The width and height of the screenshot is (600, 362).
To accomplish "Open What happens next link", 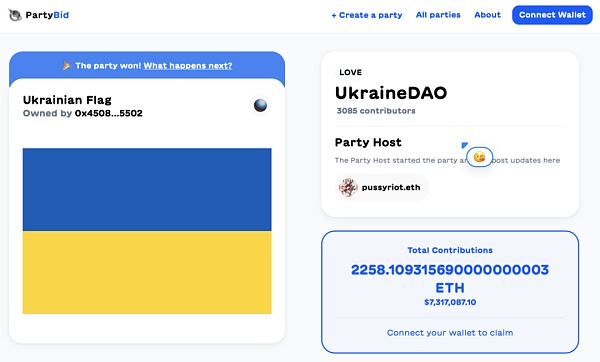I will tap(188, 66).
